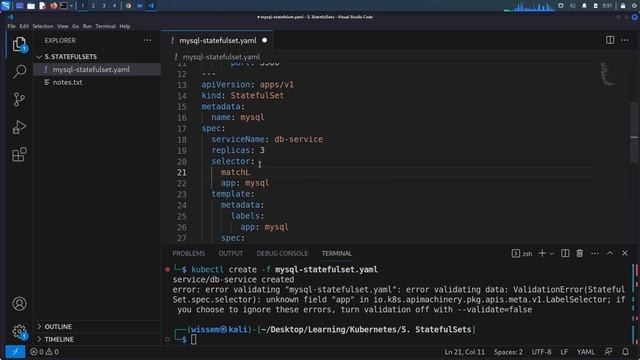The image size is (640, 360).
Task: Split the terminal panel
Action: point(565,253)
